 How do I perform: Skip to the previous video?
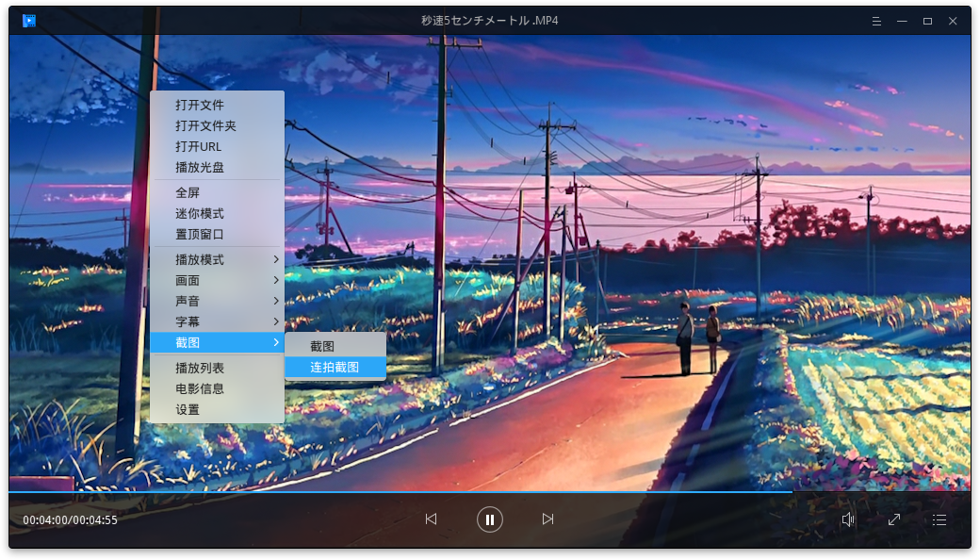point(431,519)
